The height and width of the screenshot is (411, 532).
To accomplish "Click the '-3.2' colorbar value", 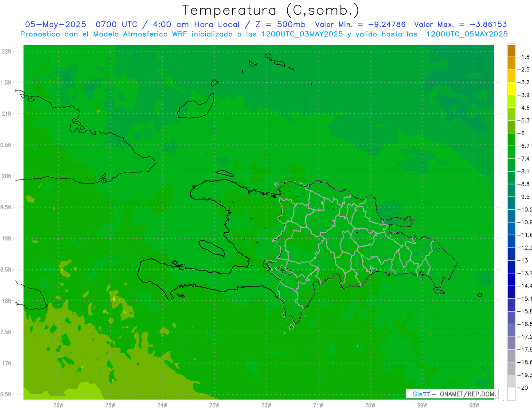I will point(524,82).
